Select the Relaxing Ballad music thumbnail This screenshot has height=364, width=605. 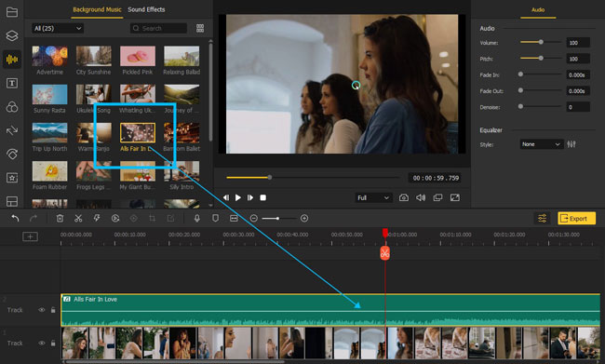tap(181, 56)
